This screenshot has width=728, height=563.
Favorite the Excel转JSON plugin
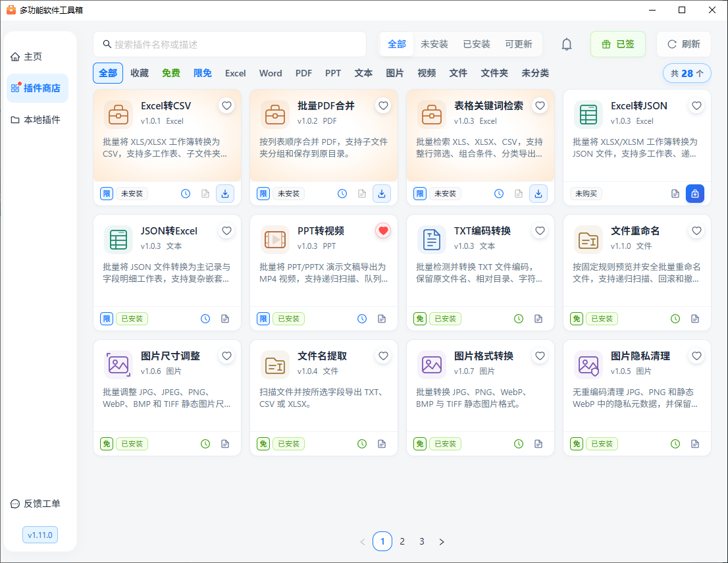696,106
